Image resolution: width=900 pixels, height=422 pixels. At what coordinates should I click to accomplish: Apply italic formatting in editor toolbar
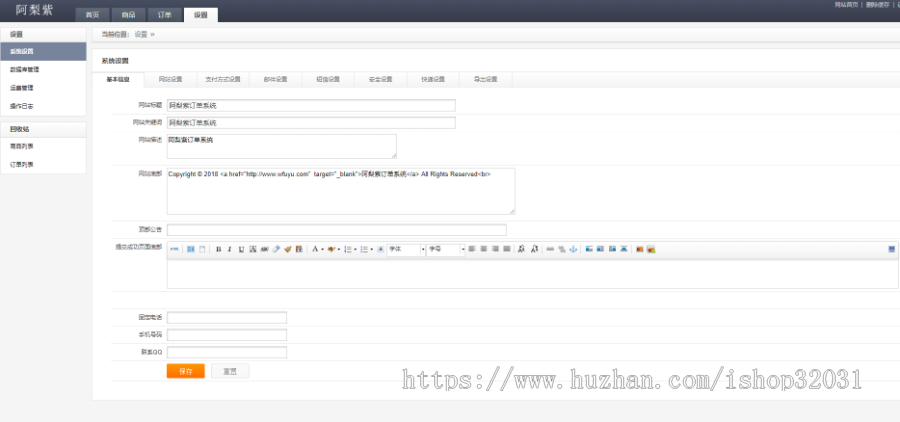[230, 249]
